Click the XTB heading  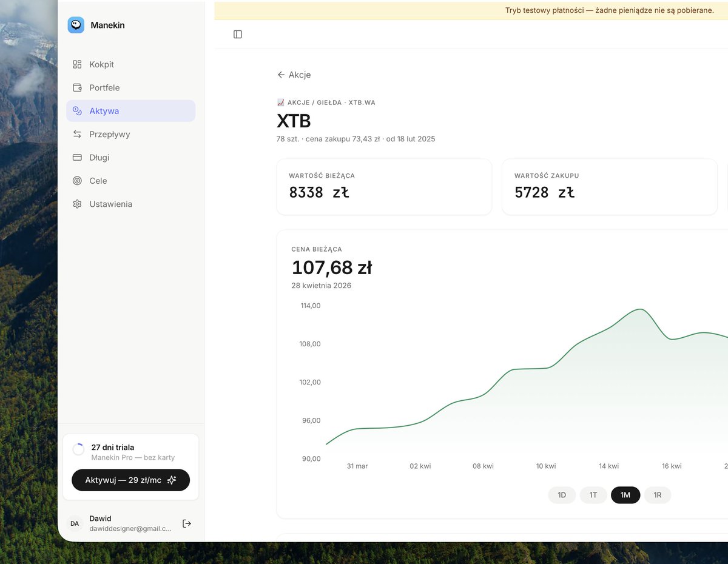point(294,121)
